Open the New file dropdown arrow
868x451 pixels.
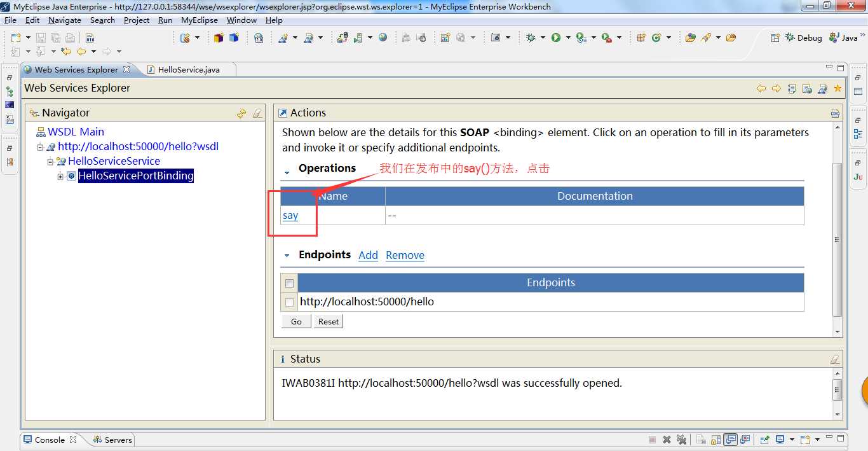(27, 38)
